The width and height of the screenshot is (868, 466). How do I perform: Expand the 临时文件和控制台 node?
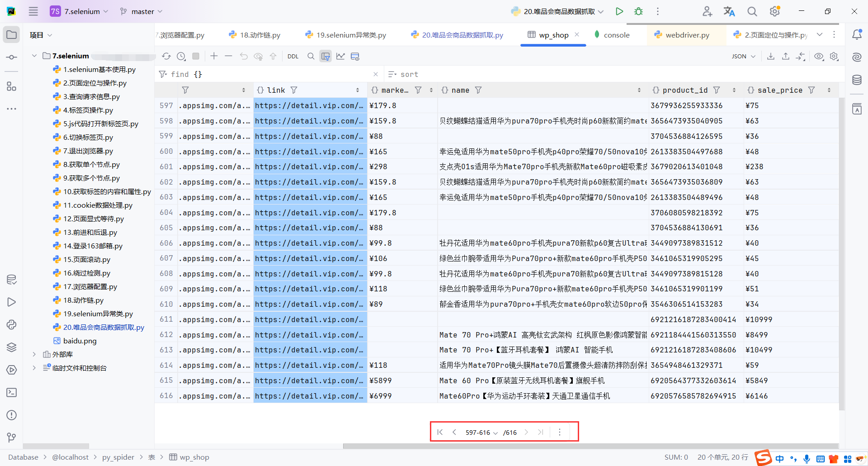pos(34,368)
